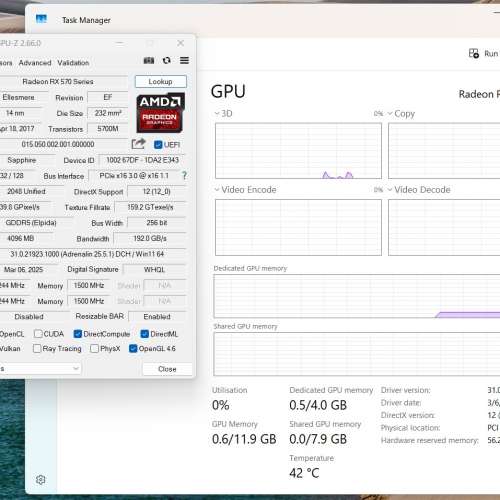Toggle the DirectML checkbox
The width and height of the screenshot is (500, 500).
tap(145, 334)
